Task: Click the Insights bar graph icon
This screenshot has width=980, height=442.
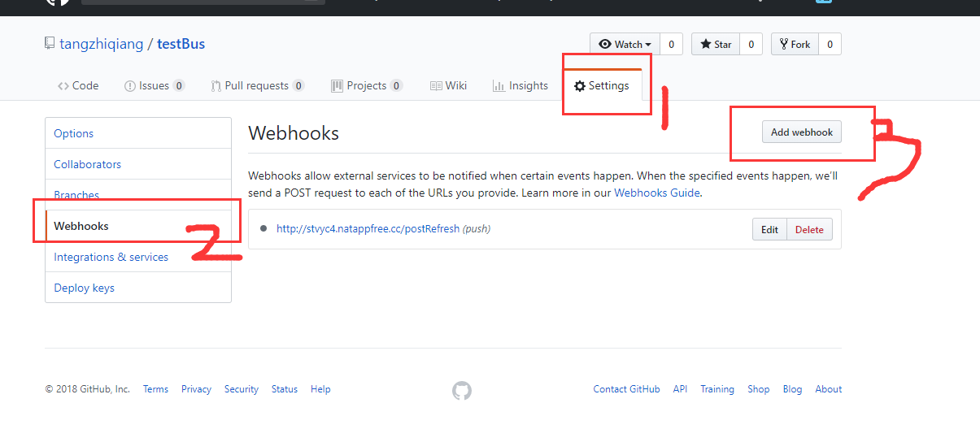Action: click(499, 86)
